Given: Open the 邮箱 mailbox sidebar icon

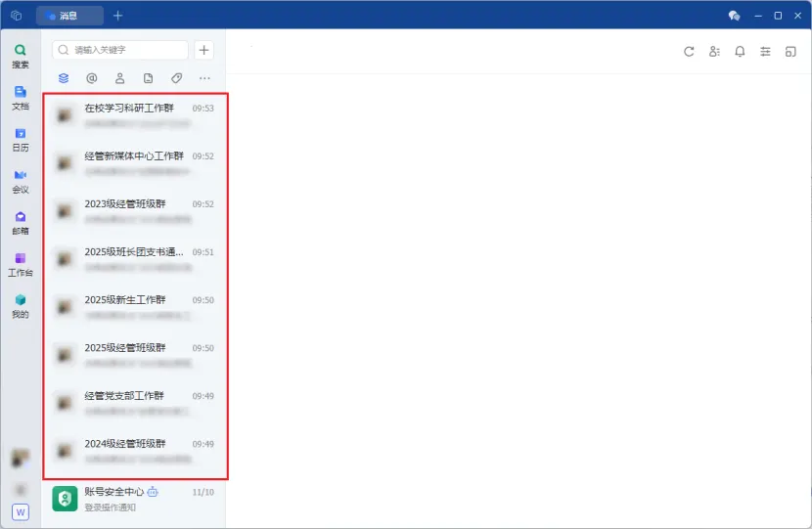Looking at the screenshot, I should point(21,223).
